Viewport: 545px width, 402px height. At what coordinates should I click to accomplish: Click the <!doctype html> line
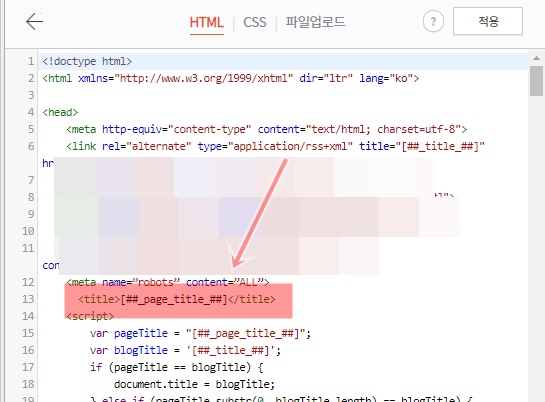(87, 61)
